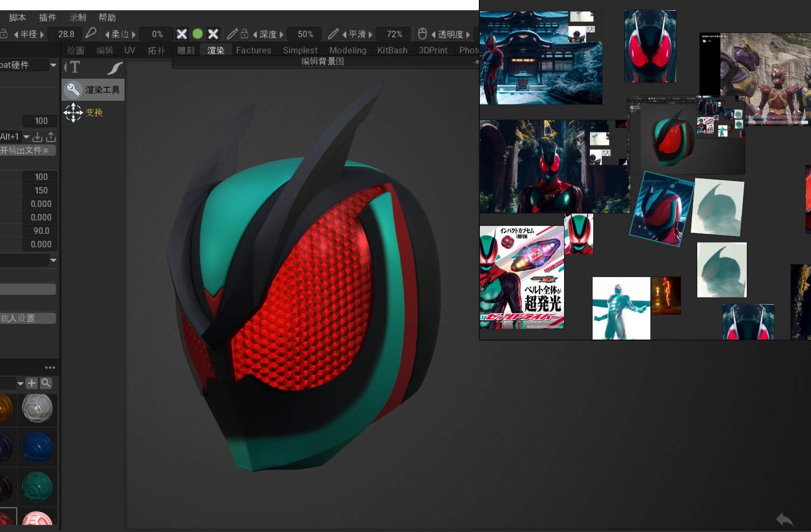Click the curved stroke profile icon
Screen dimensions: 811x532
coord(115,68)
